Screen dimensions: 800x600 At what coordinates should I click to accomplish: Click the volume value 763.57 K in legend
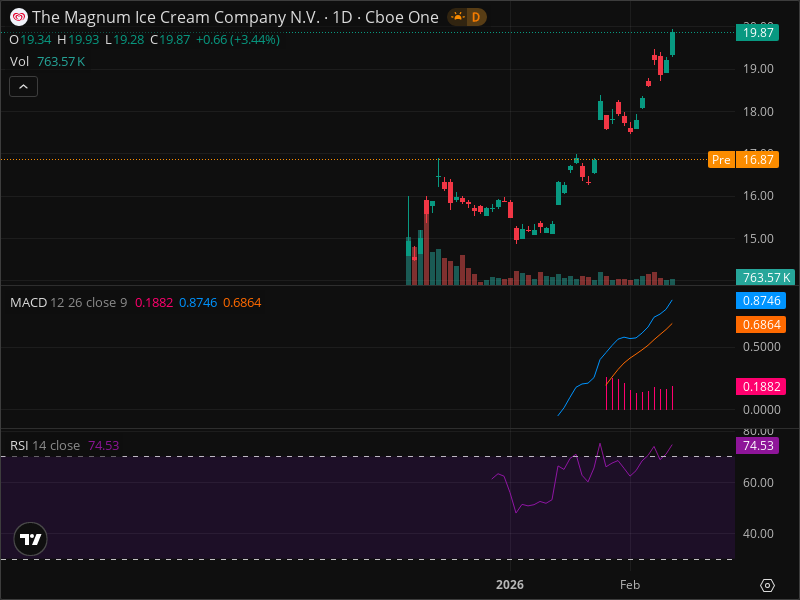coord(61,62)
